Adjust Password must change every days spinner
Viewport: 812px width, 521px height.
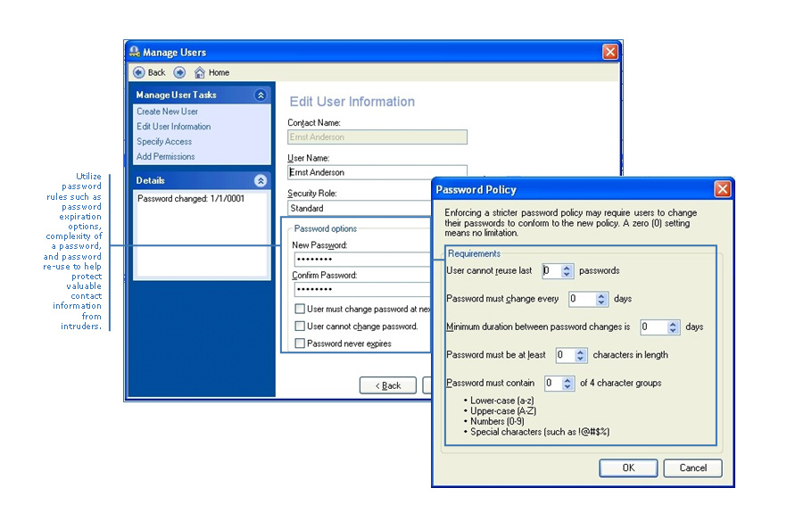click(x=601, y=299)
